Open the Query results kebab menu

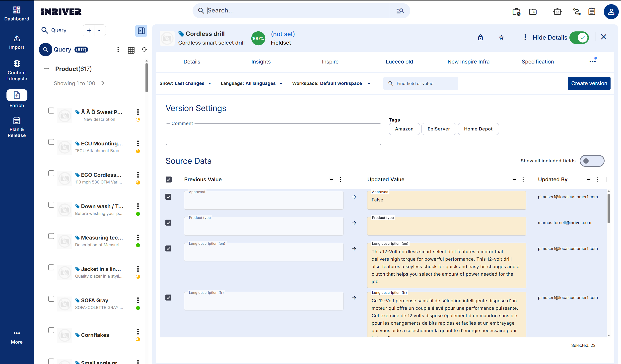pos(118,50)
